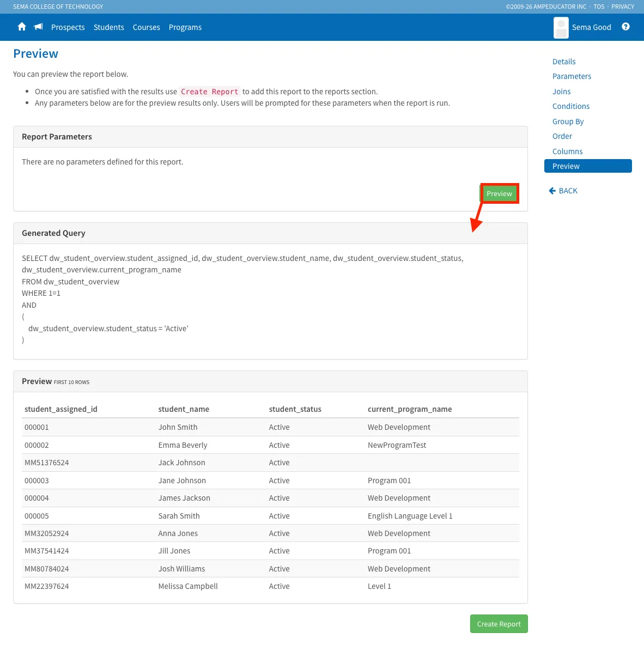Select the highlighted Preview sidebar step
The width and height of the screenshot is (644, 645).
pos(588,166)
